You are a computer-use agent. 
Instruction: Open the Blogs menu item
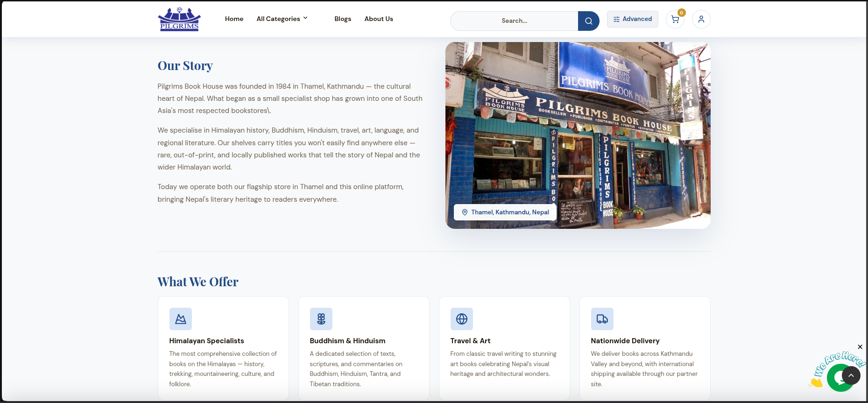tap(343, 19)
